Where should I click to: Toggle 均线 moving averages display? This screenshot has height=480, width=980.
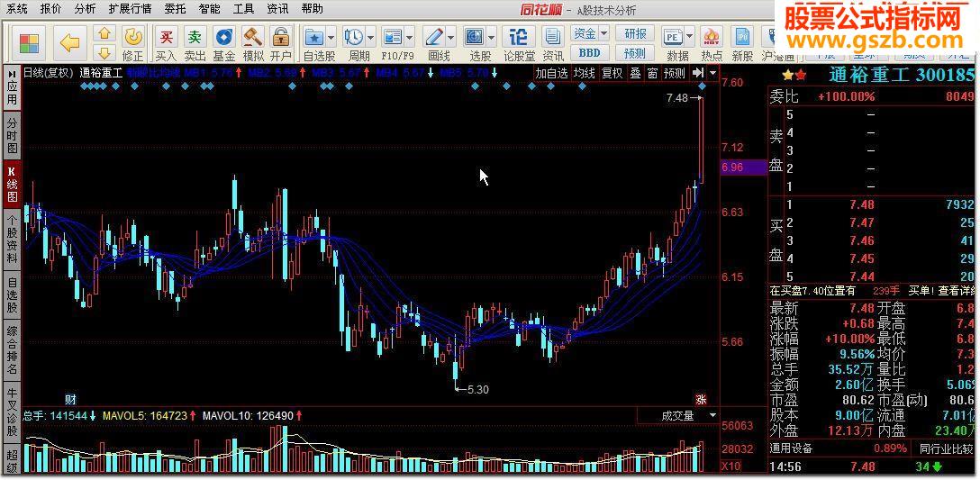click(x=585, y=73)
